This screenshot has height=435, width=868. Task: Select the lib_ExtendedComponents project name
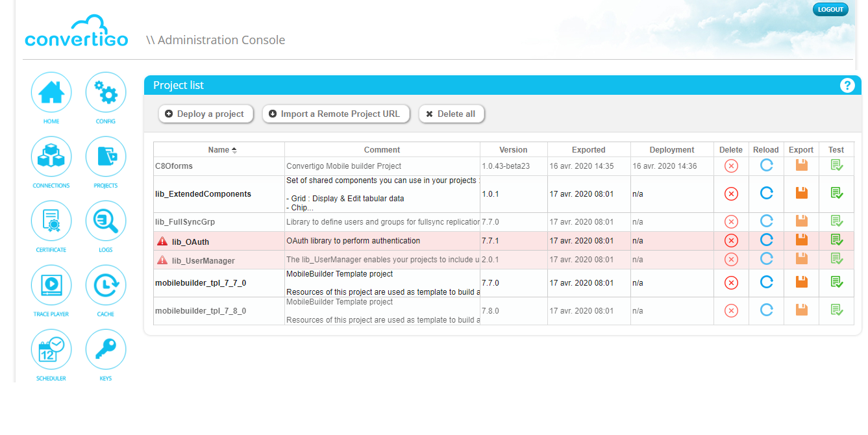tap(203, 194)
